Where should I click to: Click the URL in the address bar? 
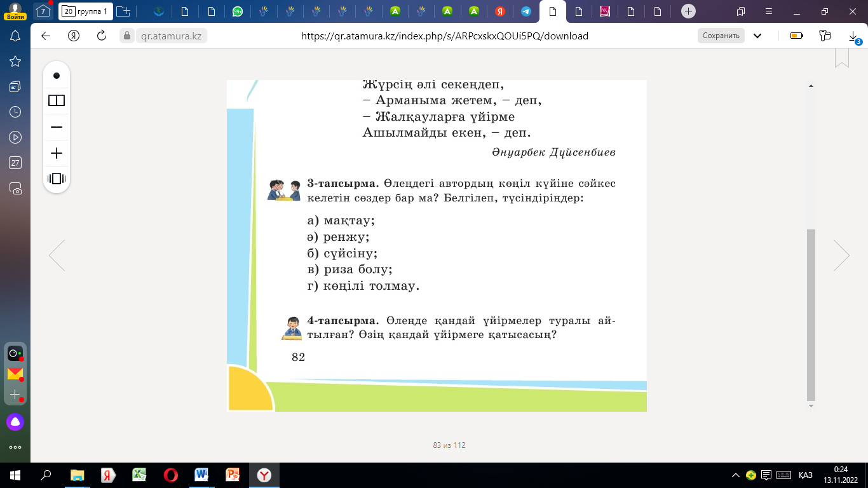[x=445, y=36]
